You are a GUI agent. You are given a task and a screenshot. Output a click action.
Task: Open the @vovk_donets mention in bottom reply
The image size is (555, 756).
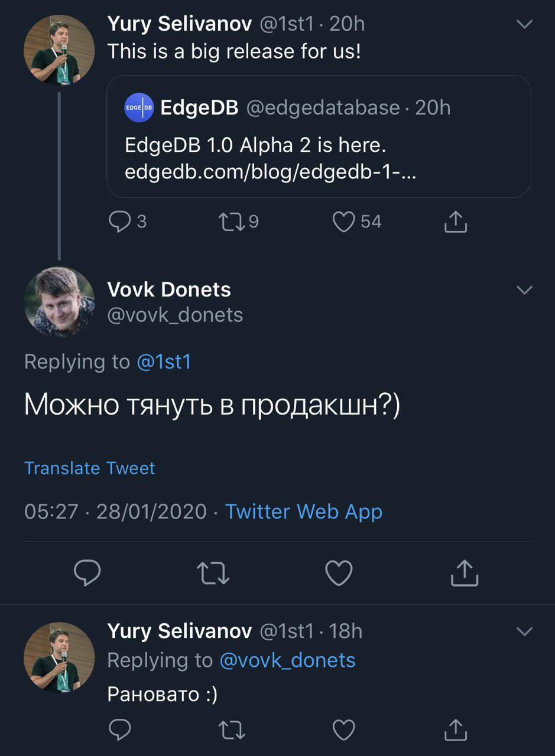(287, 660)
